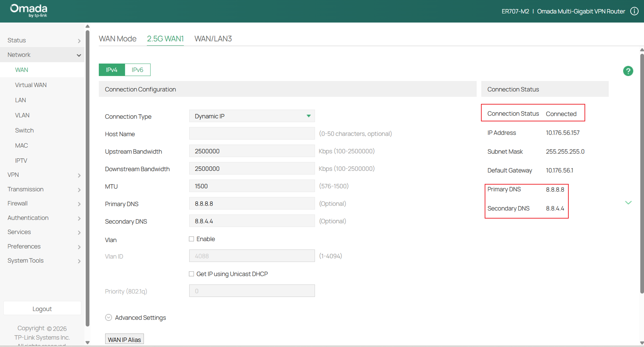Image resolution: width=644 pixels, height=347 pixels.
Task: Click the Subnet Mask value 255.255.255.0
Action: click(565, 152)
